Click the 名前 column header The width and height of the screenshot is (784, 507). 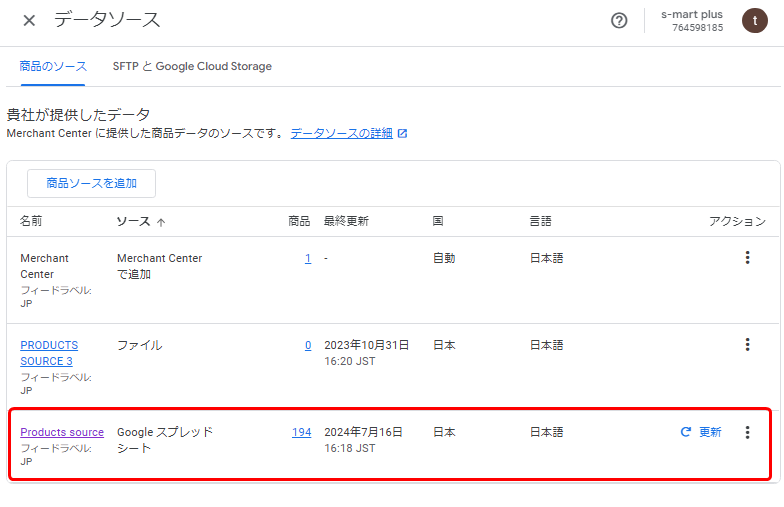pyautogui.click(x=31, y=221)
